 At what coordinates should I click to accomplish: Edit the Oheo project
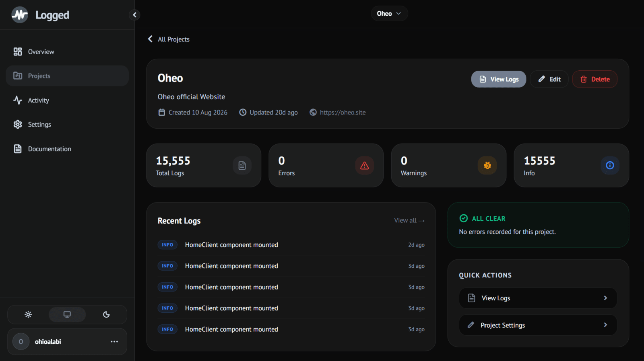pyautogui.click(x=549, y=79)
